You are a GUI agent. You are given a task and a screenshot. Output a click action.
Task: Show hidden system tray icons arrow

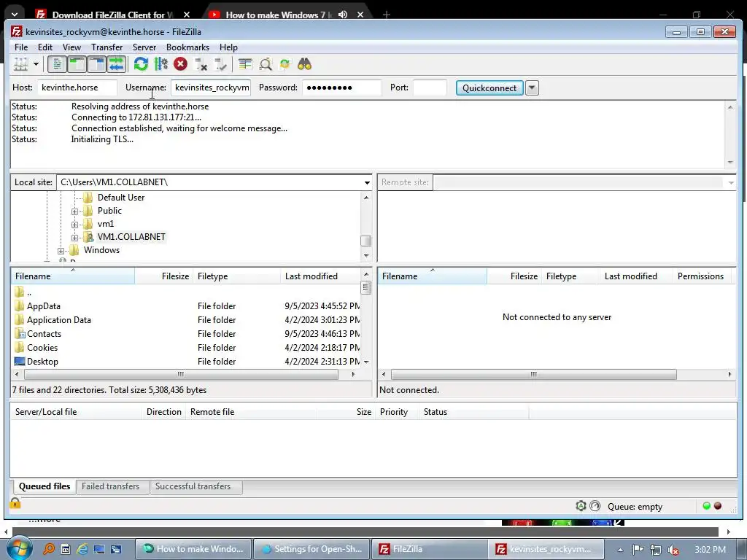click(x=620, y=550)
